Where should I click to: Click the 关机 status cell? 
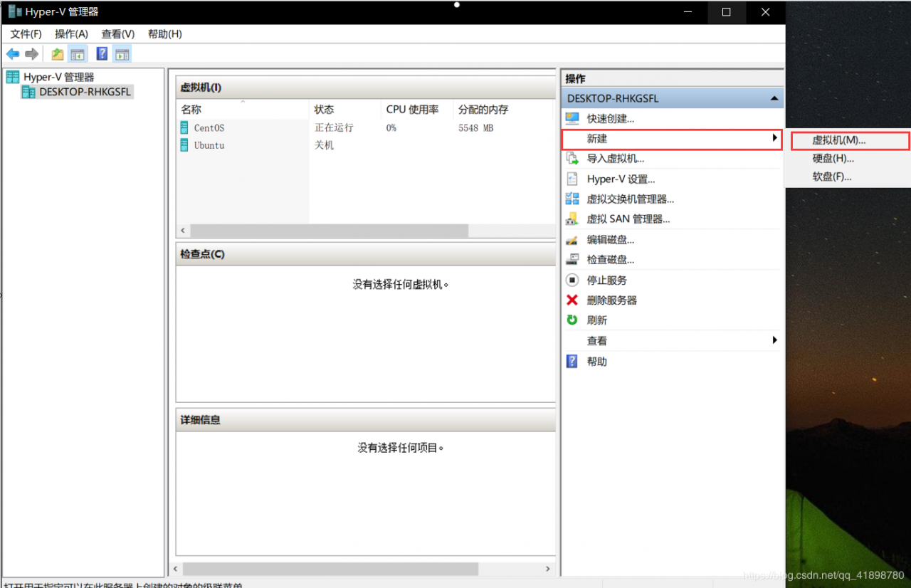325,145
